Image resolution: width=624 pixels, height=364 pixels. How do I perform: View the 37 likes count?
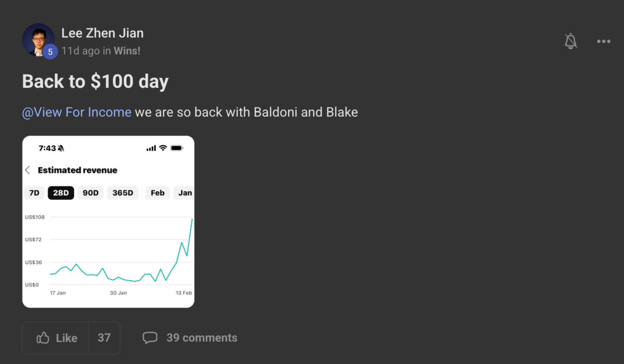click(x=104, y=338)
